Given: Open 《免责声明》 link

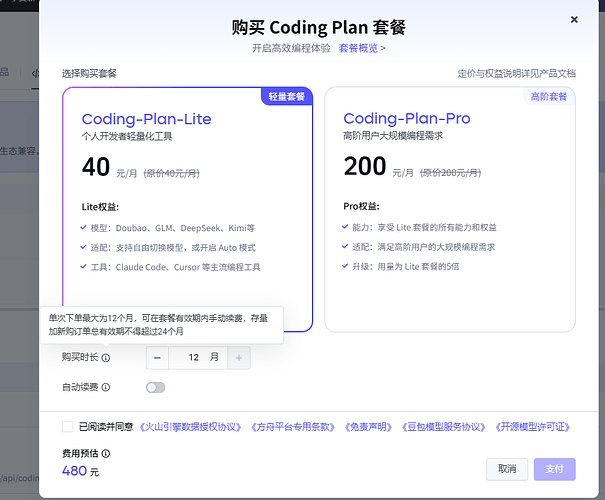Looking at the screenshot, I should (368, 427).
